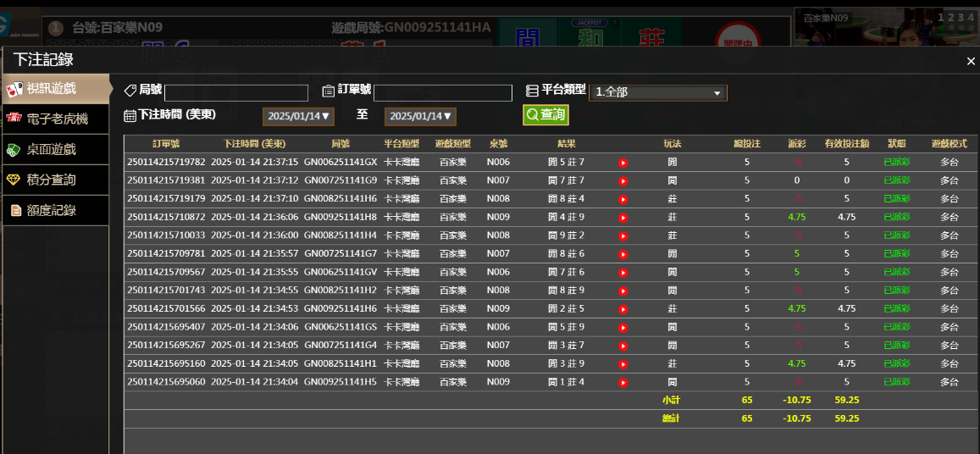Click the slot machine icon for 電子老虎機
Image resolution: width=980 pixels, height=454 pixels.
point(14,119)
